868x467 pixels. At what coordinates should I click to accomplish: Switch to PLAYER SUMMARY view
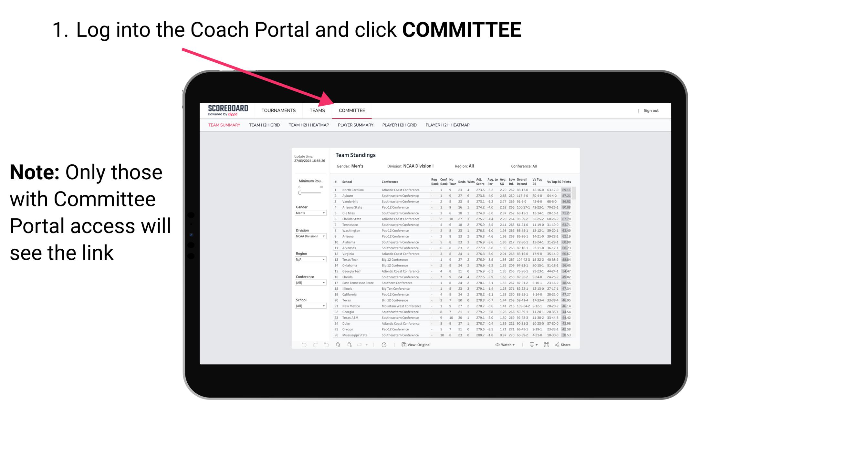tap(355, 126)
